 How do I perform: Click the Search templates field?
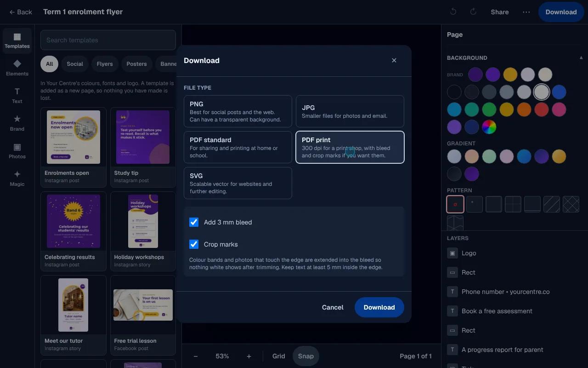tap(108, 40)
